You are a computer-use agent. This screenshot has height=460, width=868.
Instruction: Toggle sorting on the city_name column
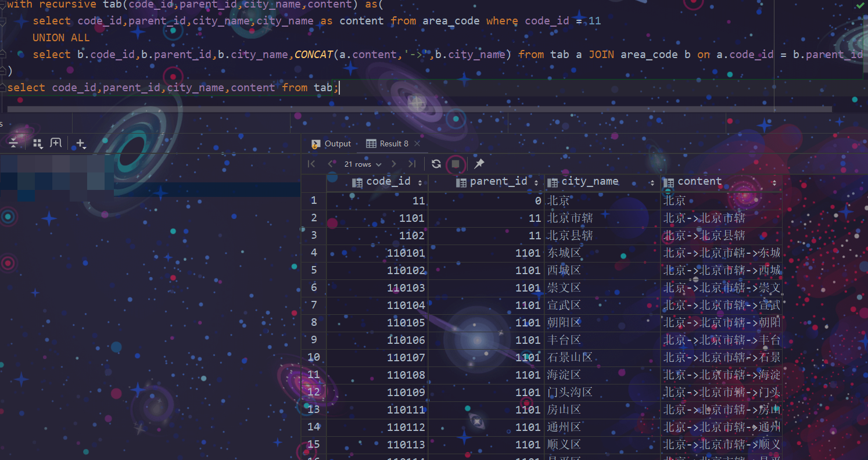[651, 181]
